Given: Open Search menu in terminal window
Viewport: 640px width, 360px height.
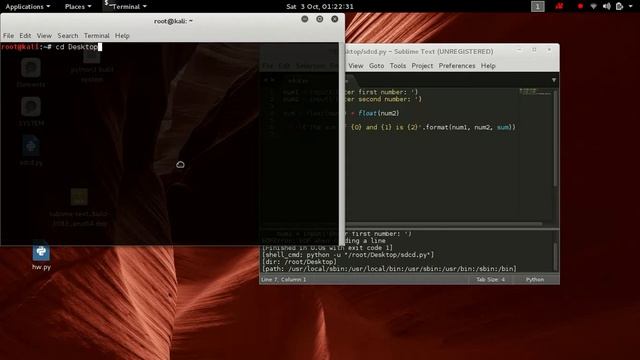Looking at the screenshot, I should point(68,36).
